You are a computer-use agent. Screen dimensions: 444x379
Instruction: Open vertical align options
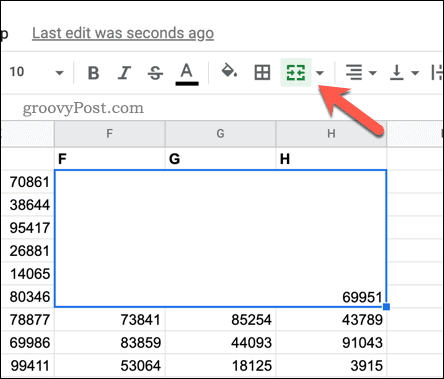[397, 72]
